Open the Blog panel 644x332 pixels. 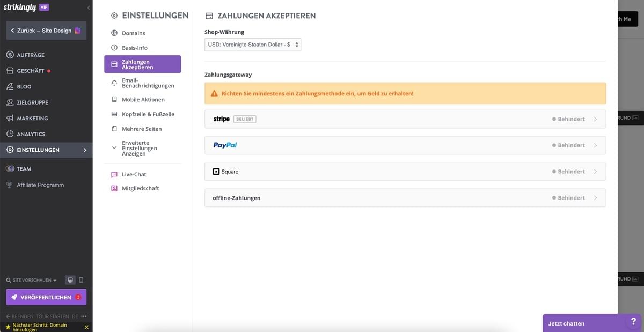(23, 86)
